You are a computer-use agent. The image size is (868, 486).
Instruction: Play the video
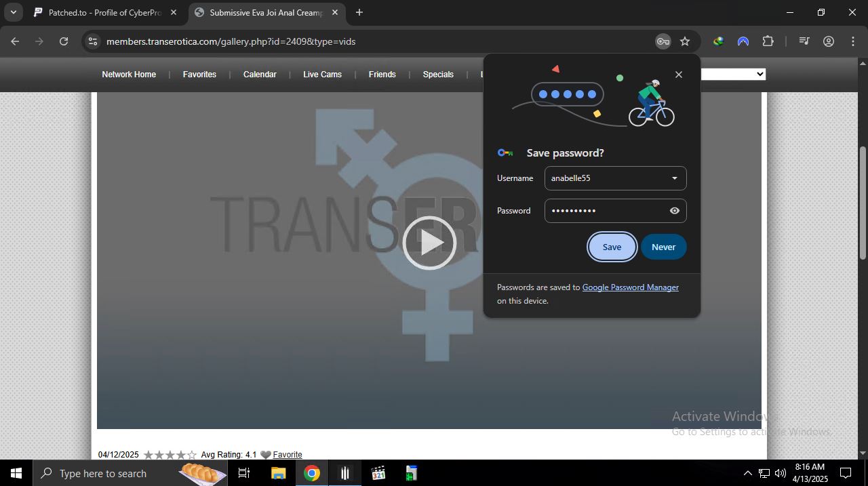click(429, 243)
